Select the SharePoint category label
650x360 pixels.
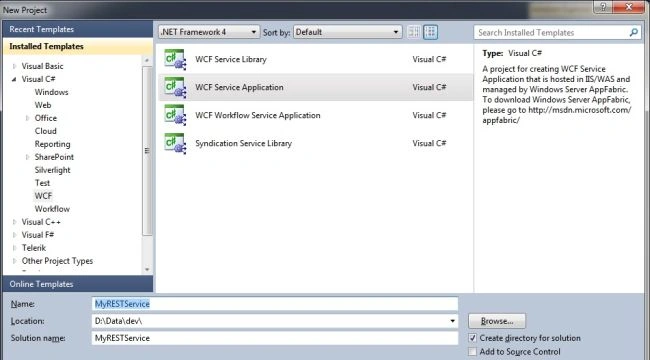(54, 157)
